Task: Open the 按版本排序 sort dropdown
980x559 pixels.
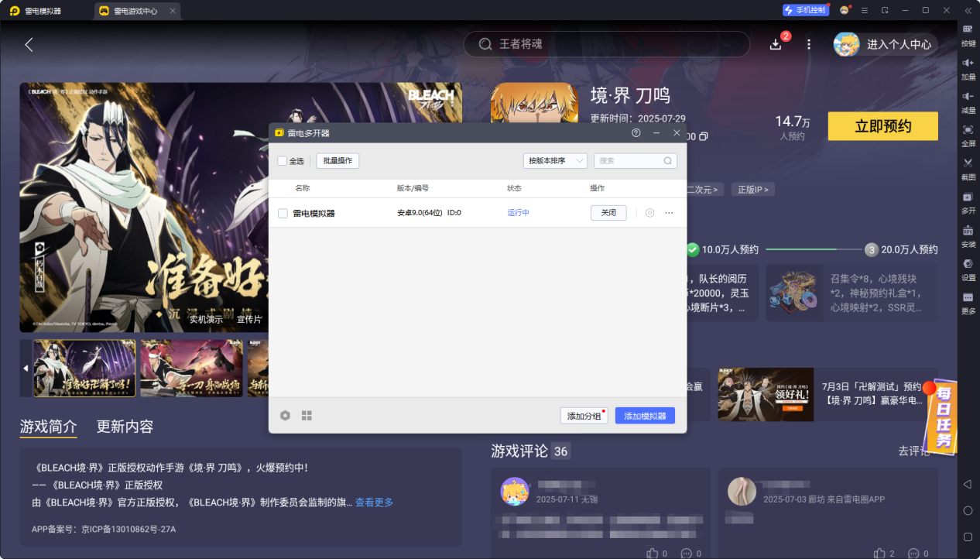Action: (x=555, y=161)
